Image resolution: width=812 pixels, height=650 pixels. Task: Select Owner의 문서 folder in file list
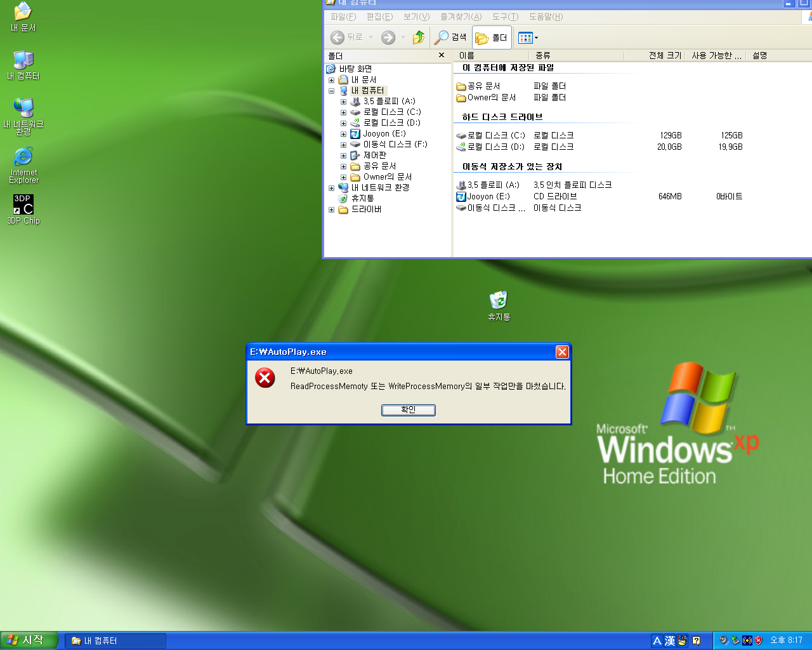click(x=486, y=98)
